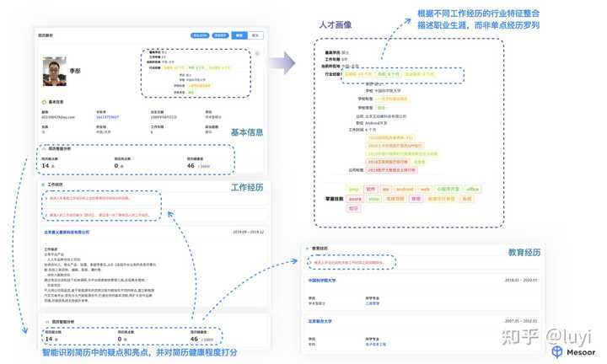Select the highlighted blue tab in resume header
Image resolution: width=607 pixels, height=364 pixels.
239,35
